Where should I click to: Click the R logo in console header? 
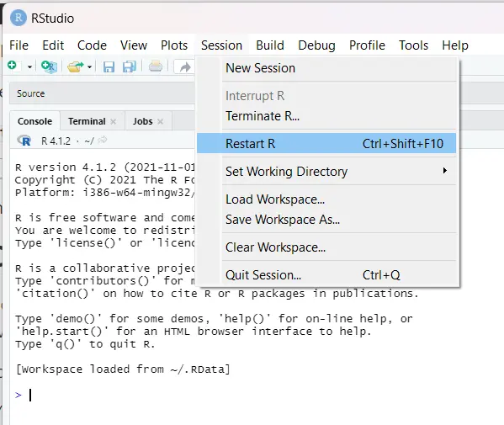coord(24,141)
